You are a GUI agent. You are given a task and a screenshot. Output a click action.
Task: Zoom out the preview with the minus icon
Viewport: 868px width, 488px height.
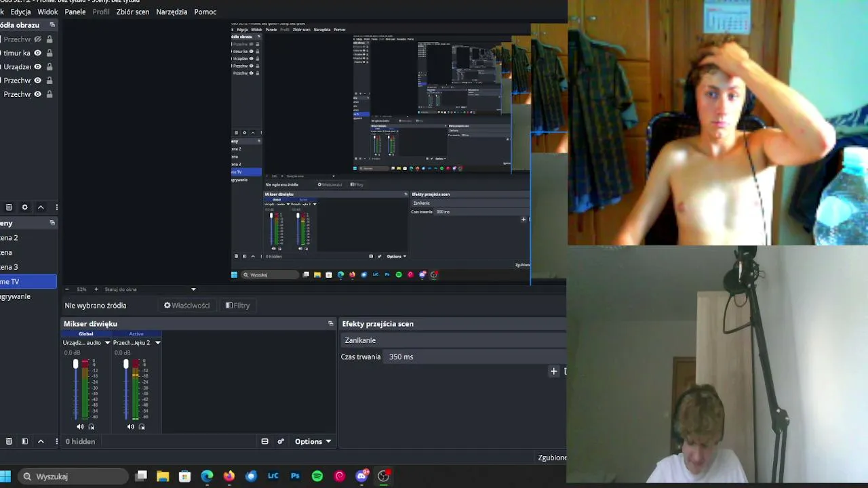click(x=66, y=289)
